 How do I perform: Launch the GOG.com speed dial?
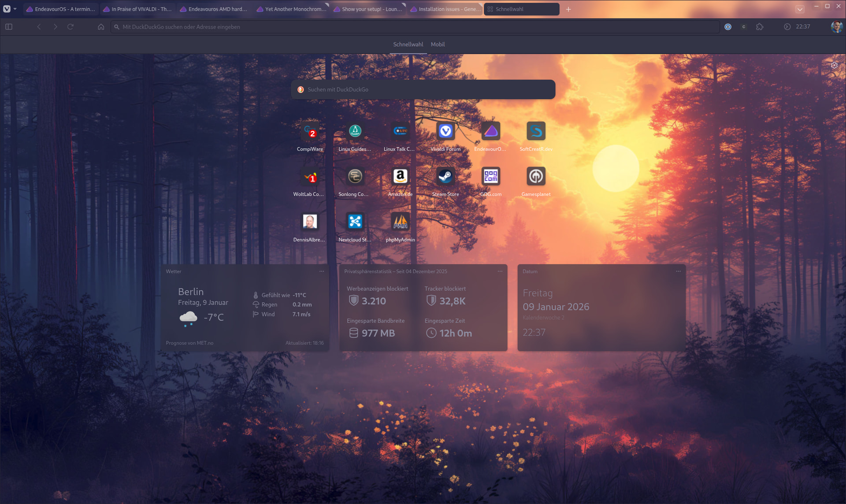[490, 177]
